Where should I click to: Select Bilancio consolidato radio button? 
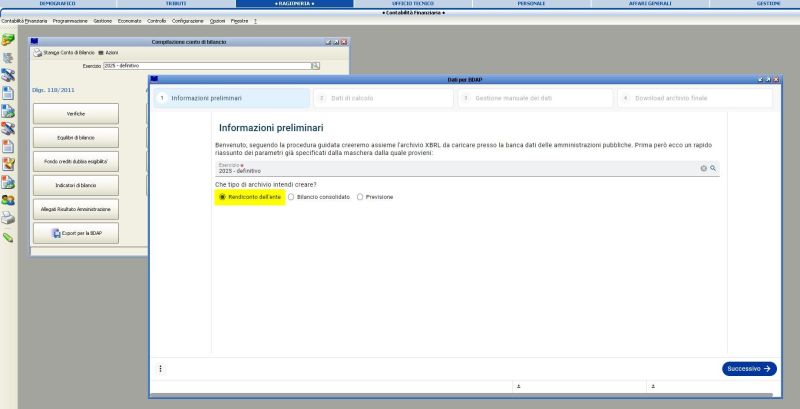tap(291, 197)
